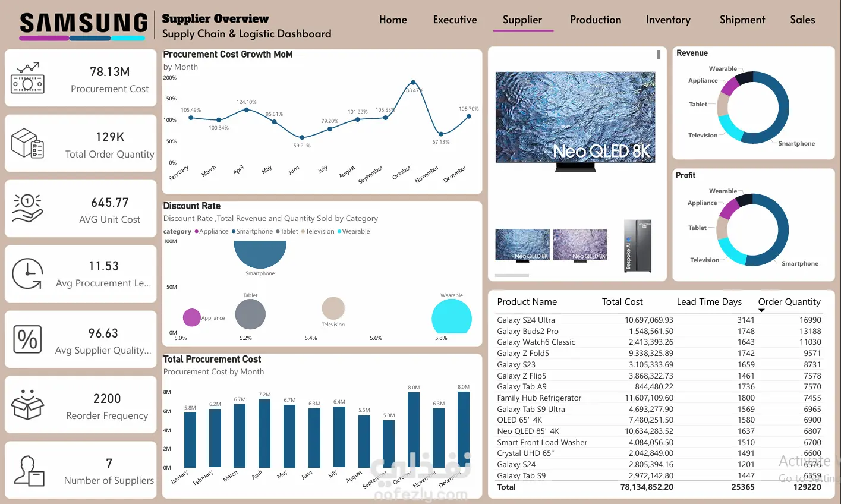The image size is (841, 504).
Task: Click the Procurement Cost chart icon
Action: pyautogui.click(x=27, y=77)
